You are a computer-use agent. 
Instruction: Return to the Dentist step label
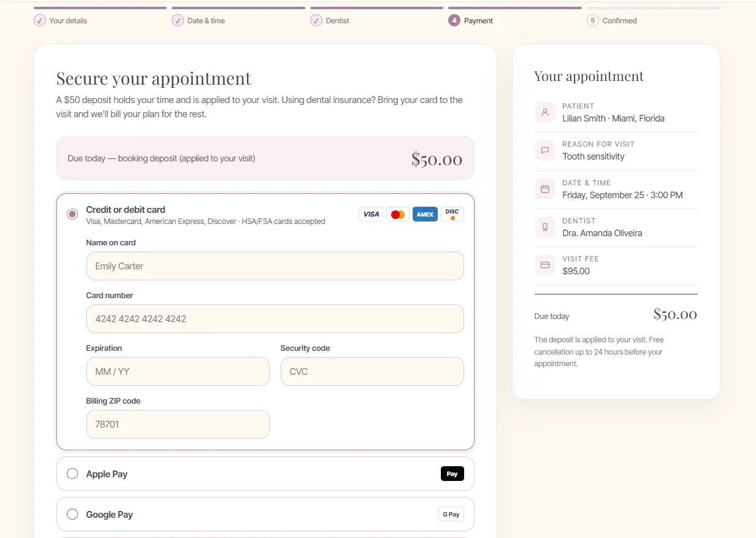click(x=337, y=21)
